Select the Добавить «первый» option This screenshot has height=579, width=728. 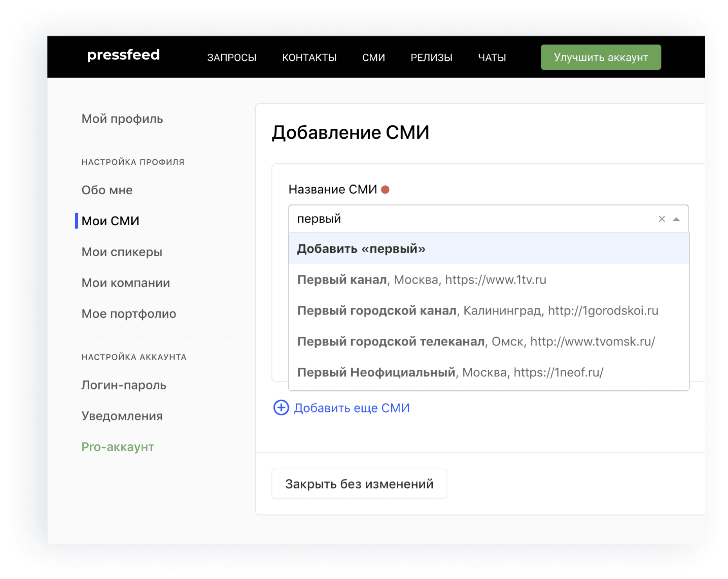click(489, 249)
